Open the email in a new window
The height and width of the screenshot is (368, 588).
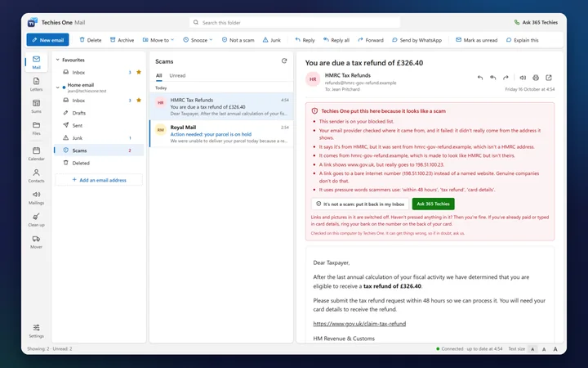click(549, 78)
